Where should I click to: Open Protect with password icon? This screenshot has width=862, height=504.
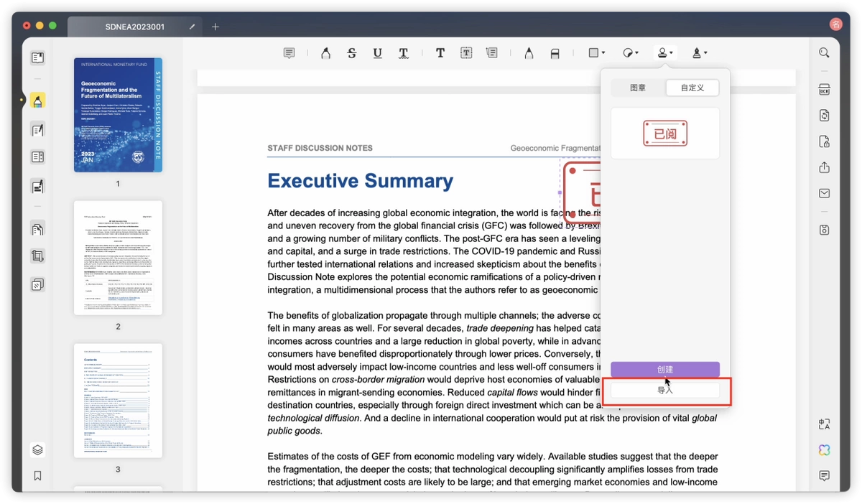click(x=824, y=141)
